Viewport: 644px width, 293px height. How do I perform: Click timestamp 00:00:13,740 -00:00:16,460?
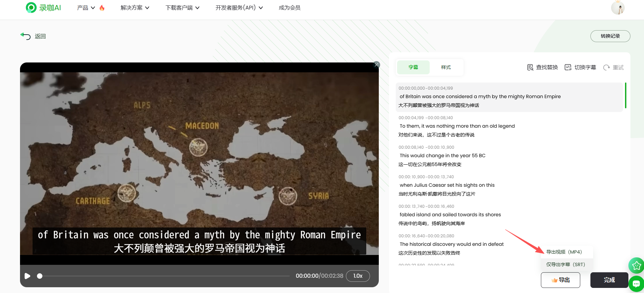426,206
